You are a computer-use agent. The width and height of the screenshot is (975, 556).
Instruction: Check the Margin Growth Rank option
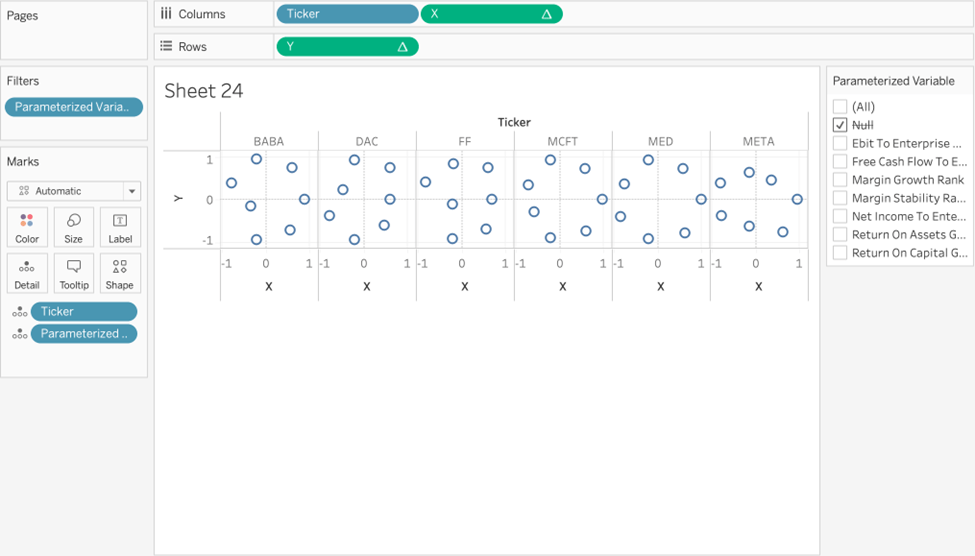840,180
